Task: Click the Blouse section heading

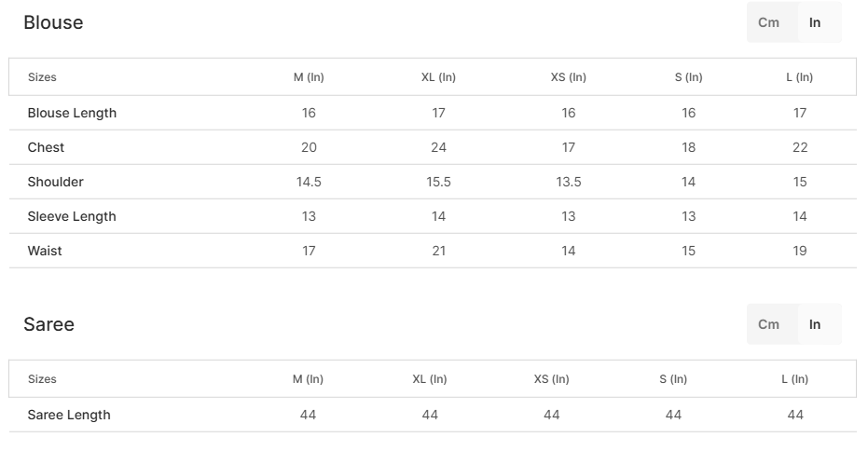Action: pos(53,22)
